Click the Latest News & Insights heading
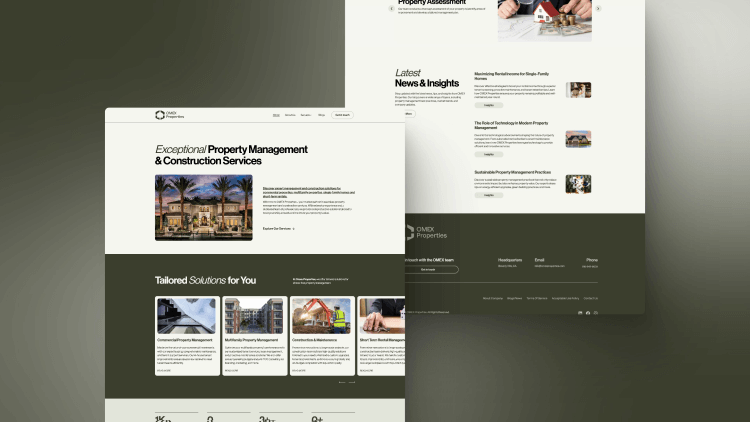Image resolution: width=750 pixels, height=422 pixels. tap(427, 78)
